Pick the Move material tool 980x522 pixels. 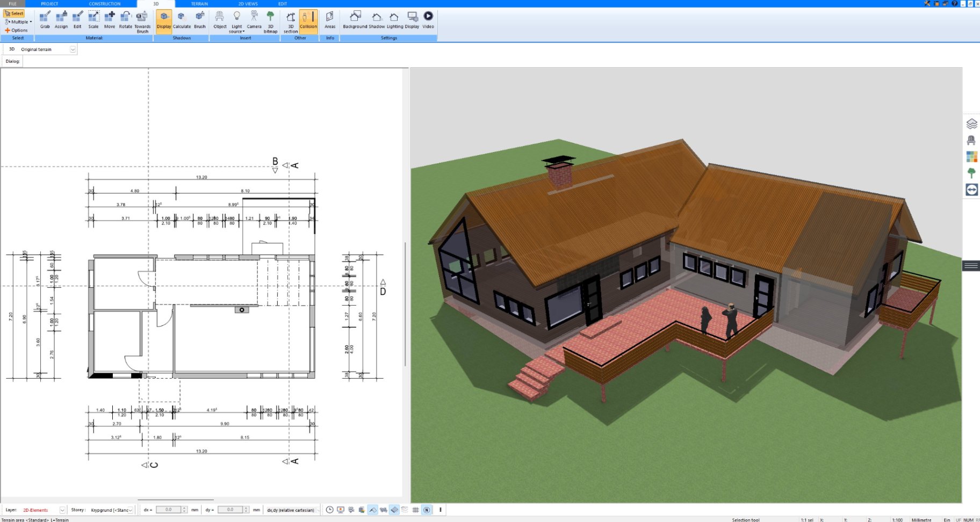click(x=110, y=20)
